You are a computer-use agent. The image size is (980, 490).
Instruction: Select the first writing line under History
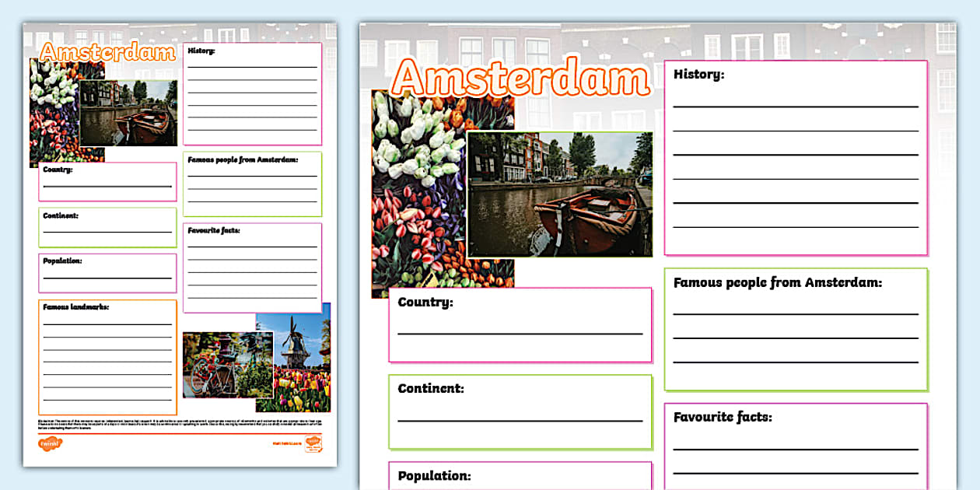(793, 105)
